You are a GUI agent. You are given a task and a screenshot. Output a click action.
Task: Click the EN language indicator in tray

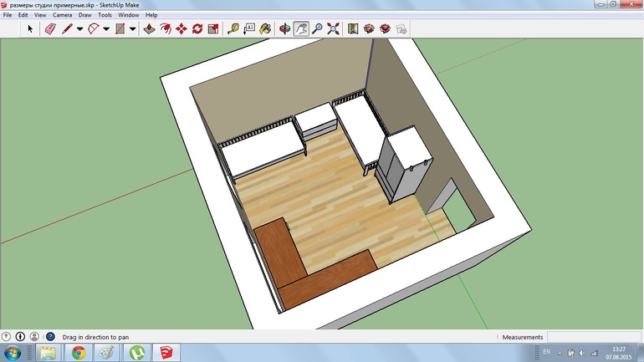tap(546, 352)
